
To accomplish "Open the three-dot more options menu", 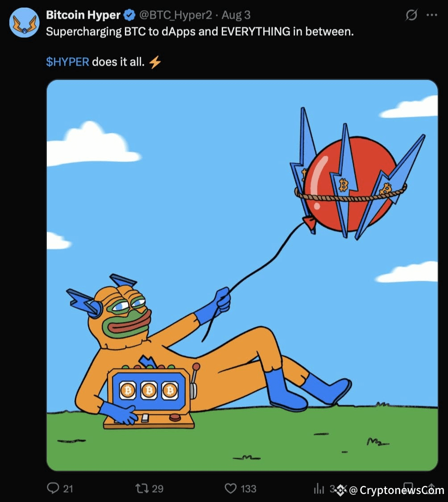I will [x=431, y=15].
